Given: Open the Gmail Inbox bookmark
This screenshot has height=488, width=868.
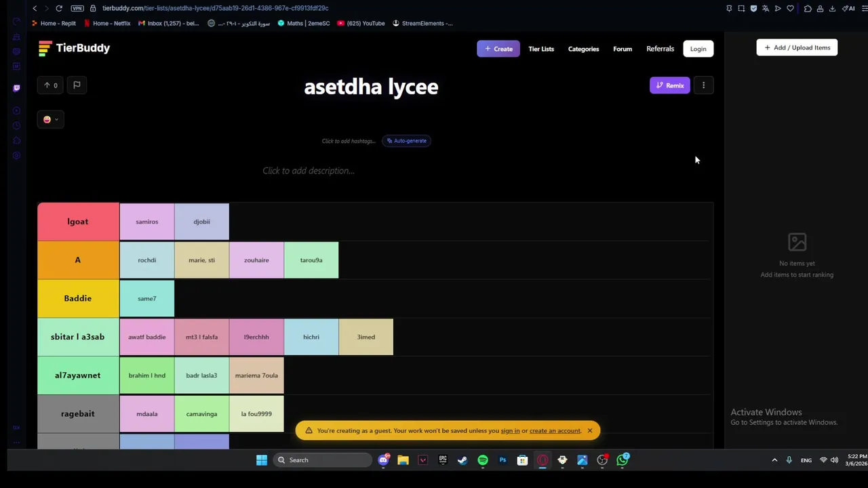Looking at the screenshot, I should [168, 23].
